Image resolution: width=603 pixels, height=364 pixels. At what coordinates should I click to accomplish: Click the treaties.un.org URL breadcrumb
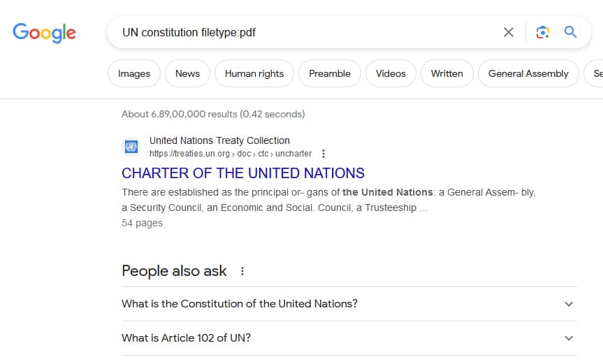coord(231,154)
